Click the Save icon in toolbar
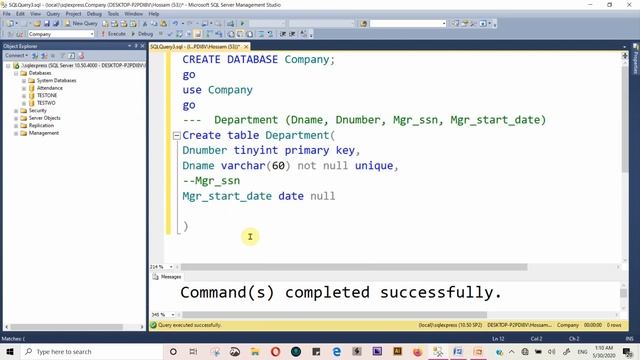 coord(47,24)
